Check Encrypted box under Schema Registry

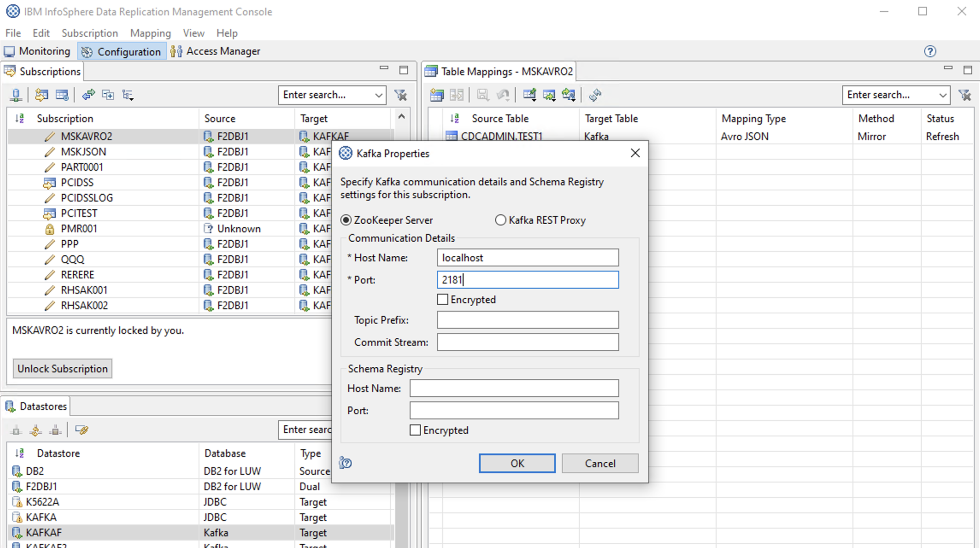[415, 430]
